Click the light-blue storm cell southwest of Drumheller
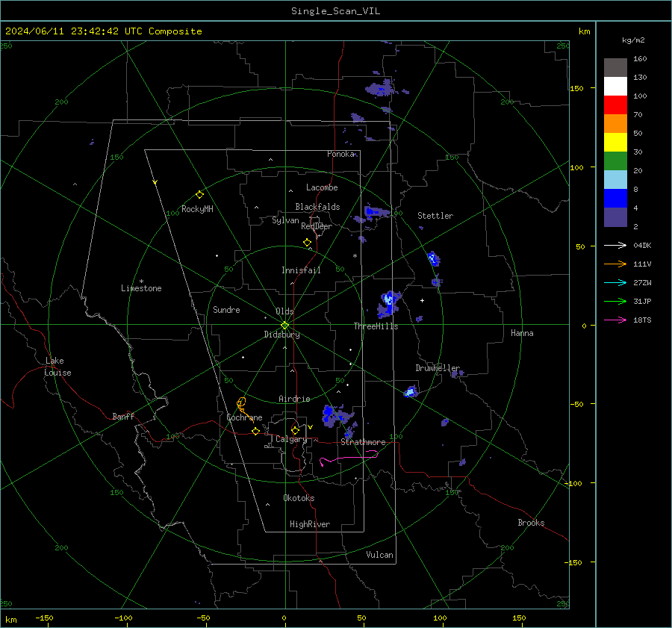Image resolution: width=672 pixels, height=628 pixels. [x=411, y=392]
